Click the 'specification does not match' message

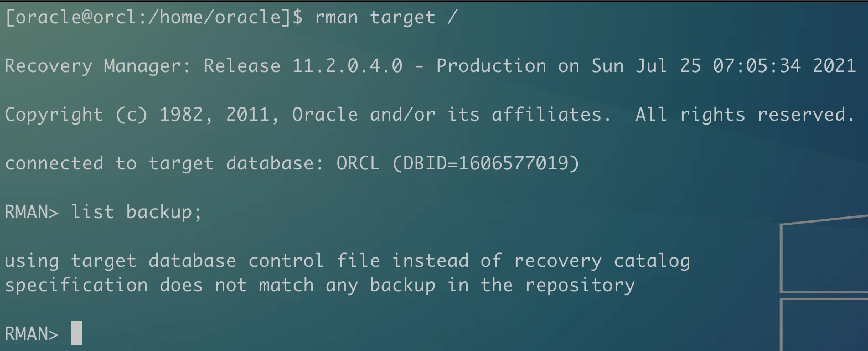pos(159,286)
